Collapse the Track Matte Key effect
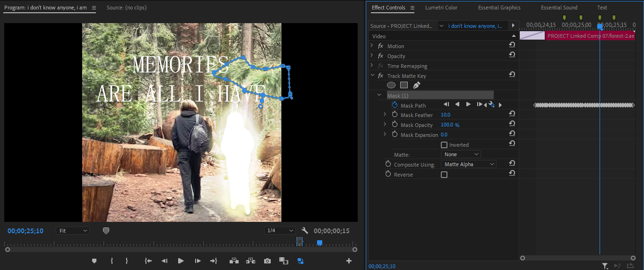 click(372, 76)
